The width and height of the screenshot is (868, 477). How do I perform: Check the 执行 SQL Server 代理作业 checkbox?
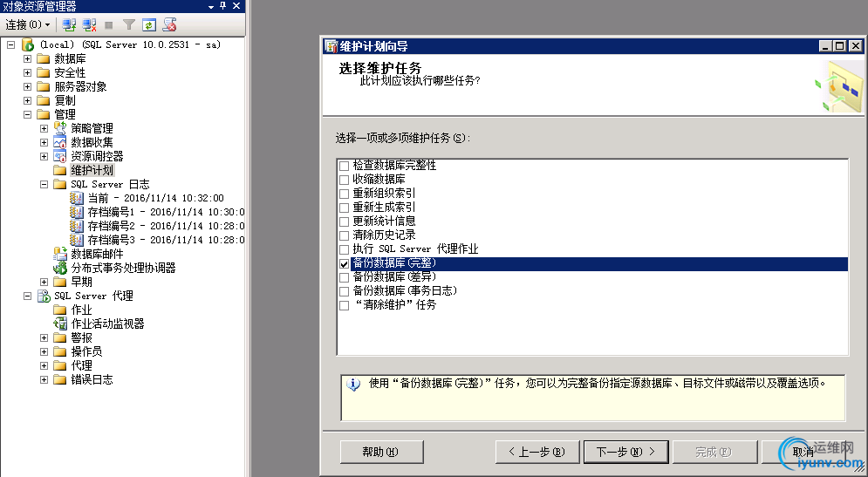tap(345, 249)
